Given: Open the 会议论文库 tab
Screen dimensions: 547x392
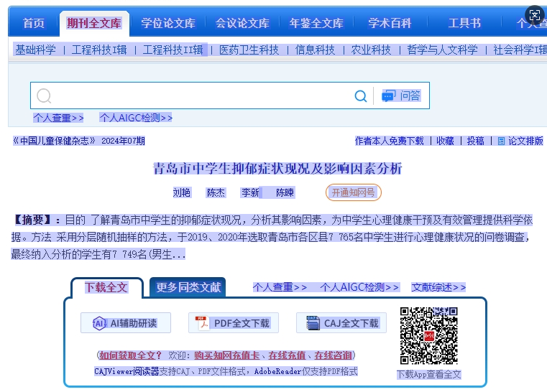Looking at the screenshot, I should click(x=242, y=23).
